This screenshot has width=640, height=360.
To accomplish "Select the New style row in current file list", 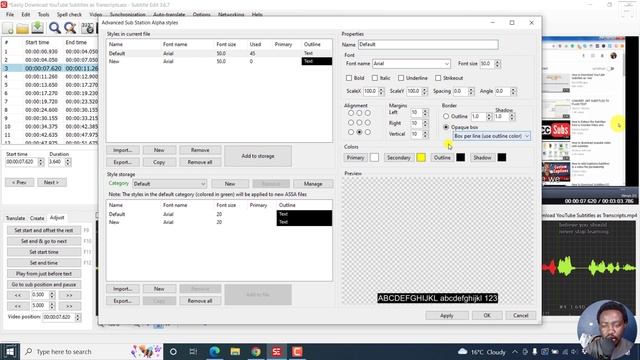I will coord(219,62).
